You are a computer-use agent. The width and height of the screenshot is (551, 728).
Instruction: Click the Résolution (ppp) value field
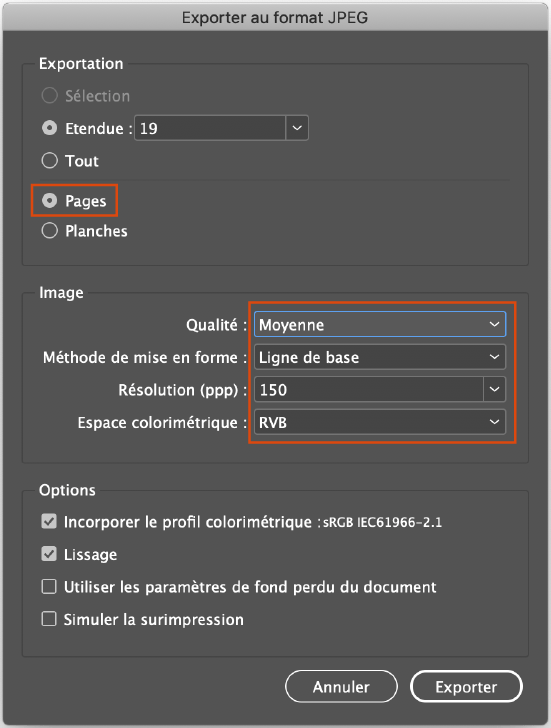[x=369, y=390]
